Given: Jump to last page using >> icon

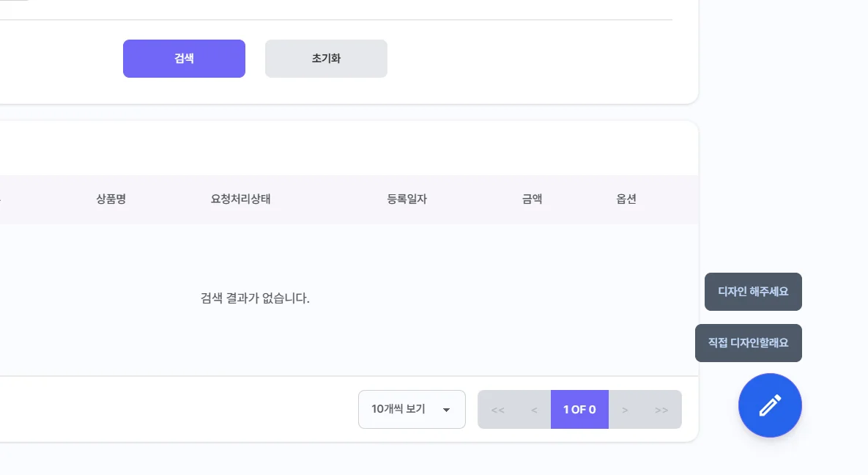Looking at the screenshot, I should tap(661, 410).
